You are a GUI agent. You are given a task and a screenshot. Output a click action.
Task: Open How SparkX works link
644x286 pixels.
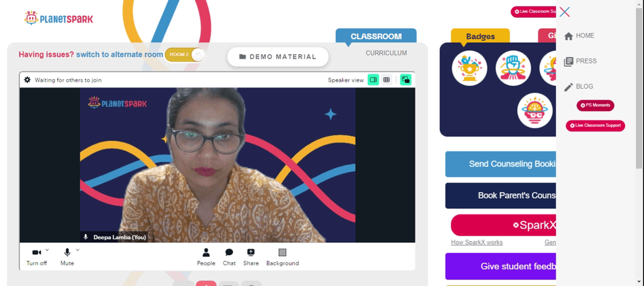477,242
